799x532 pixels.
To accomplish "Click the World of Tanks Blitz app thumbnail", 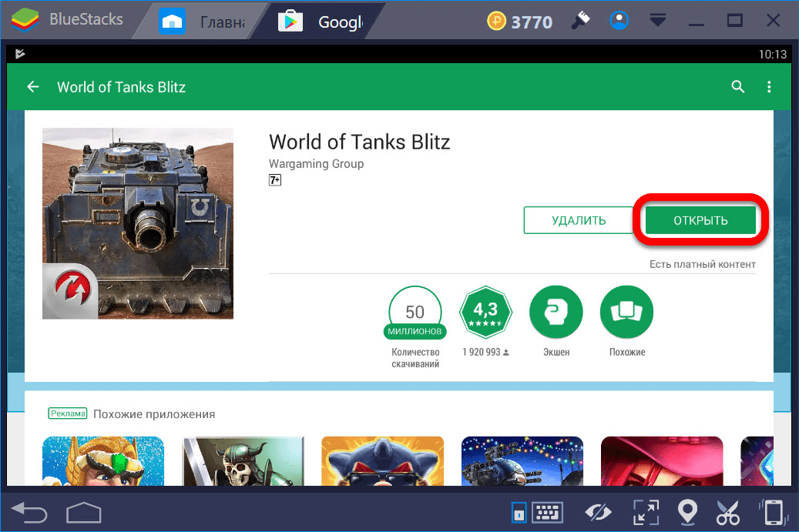I will pos(138,223).
